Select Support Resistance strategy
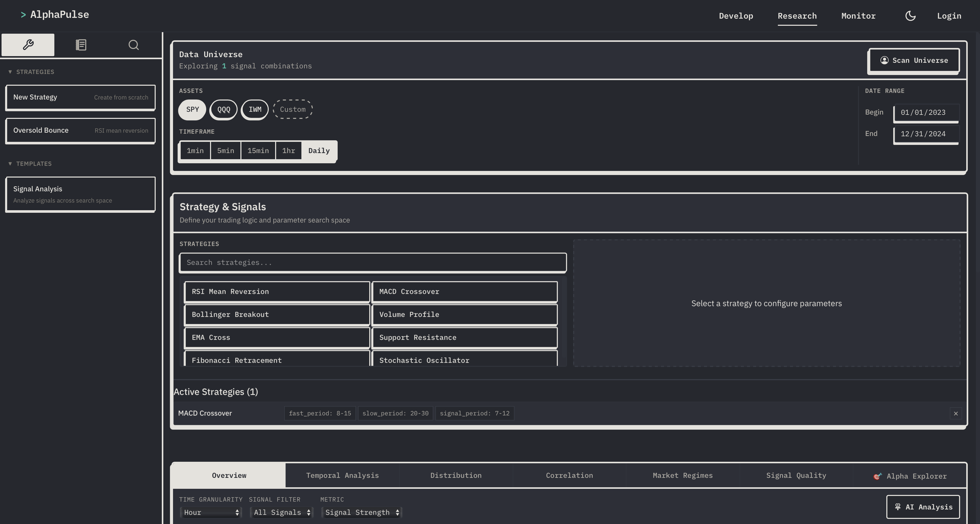 [464, 338]
